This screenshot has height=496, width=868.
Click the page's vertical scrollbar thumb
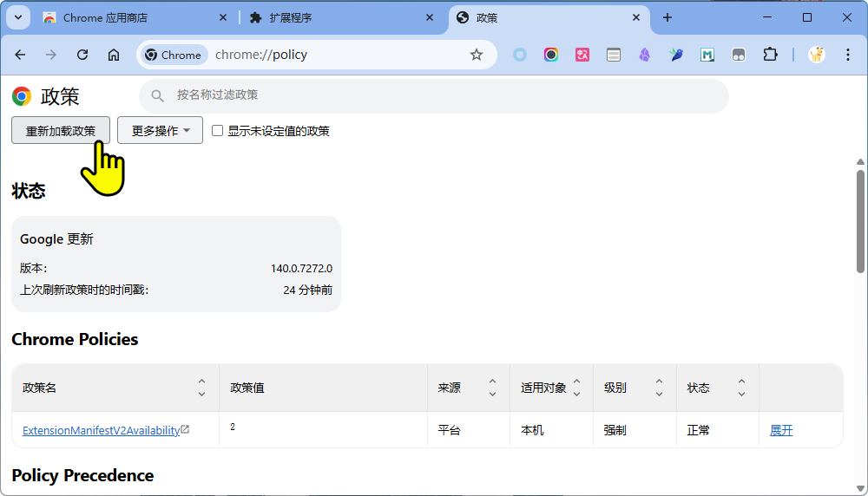tap(860, 221)
